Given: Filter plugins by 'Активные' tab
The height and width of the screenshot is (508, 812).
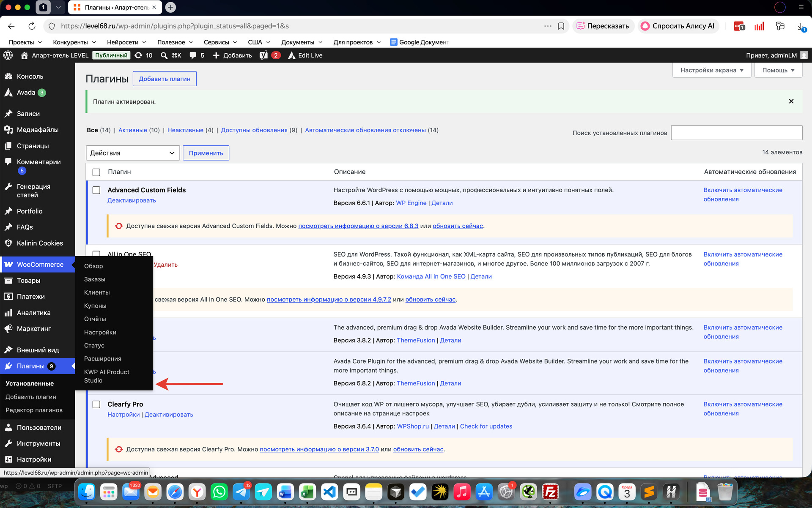Looking at the screenshot, I should [133, 130].
